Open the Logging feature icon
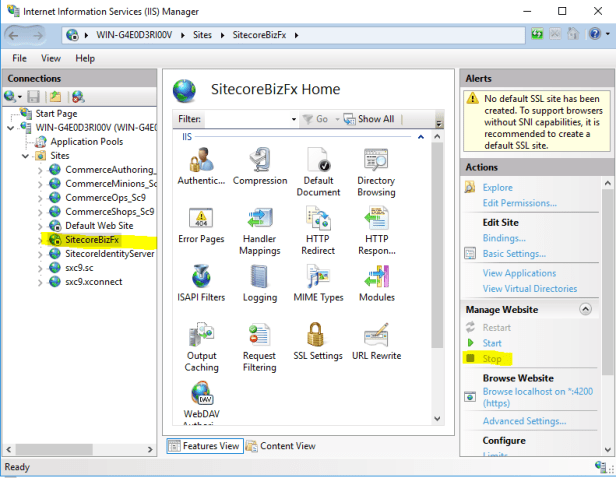616x478 pixels. (260, 278)
